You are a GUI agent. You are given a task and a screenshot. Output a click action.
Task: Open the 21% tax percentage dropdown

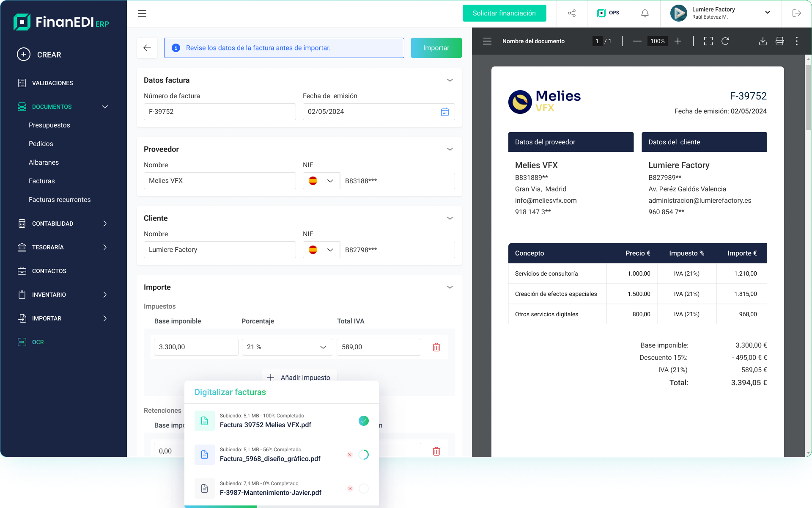[287, 347]
